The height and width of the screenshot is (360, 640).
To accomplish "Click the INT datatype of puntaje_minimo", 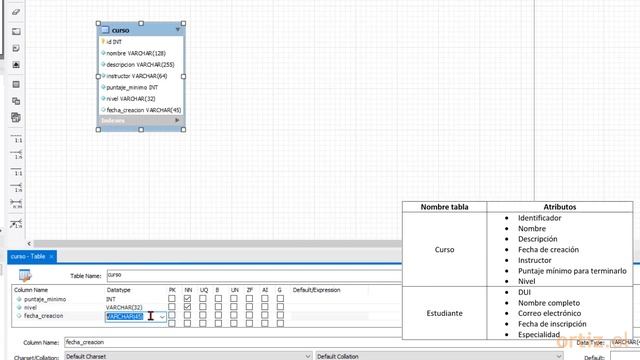I will click(111, 299).
